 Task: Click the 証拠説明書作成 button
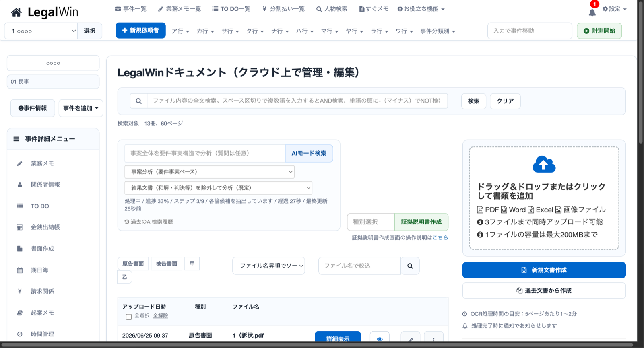click(421, 222)
